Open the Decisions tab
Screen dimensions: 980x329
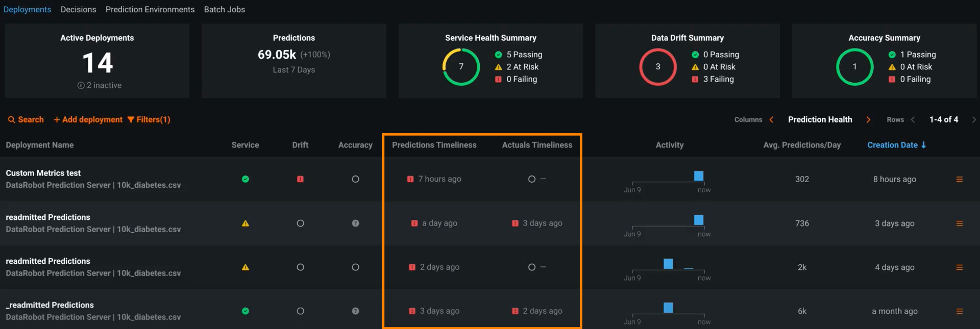click(x=78, y=10)
